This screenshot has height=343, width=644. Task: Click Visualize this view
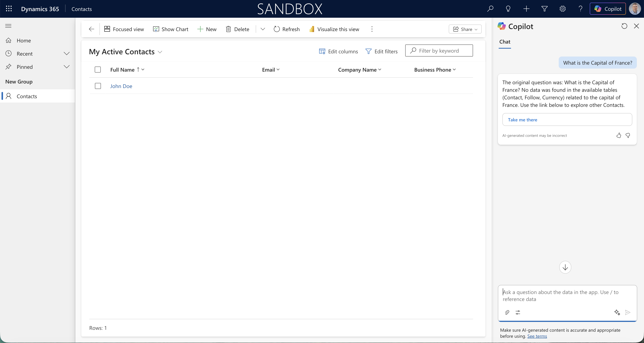[x=334, y=29]
